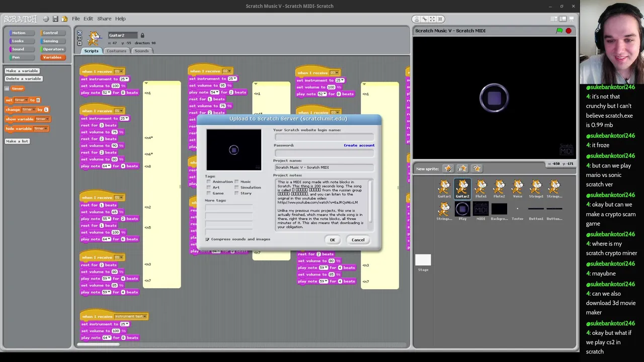The height and width of the screenshot is (362, 644).
Task: Open variable dropdown in change timer block
Action: pyautogui.click(x=30, y=110)
